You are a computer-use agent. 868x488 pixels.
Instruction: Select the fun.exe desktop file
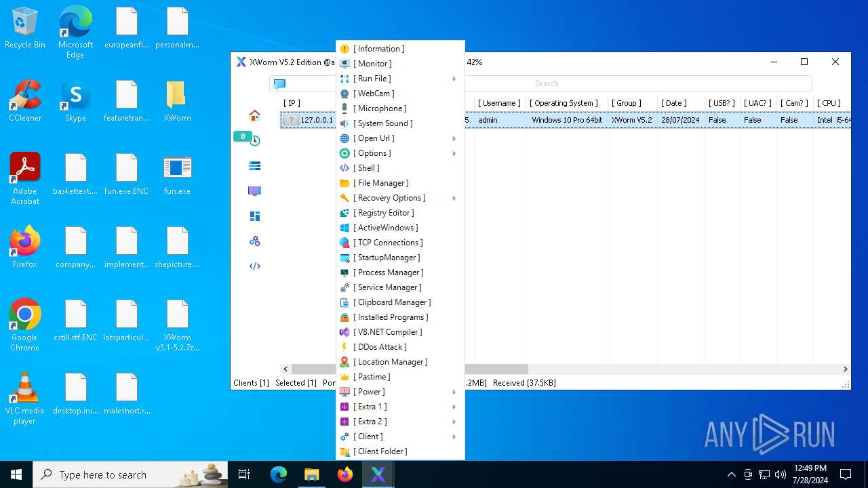[177, 175]
